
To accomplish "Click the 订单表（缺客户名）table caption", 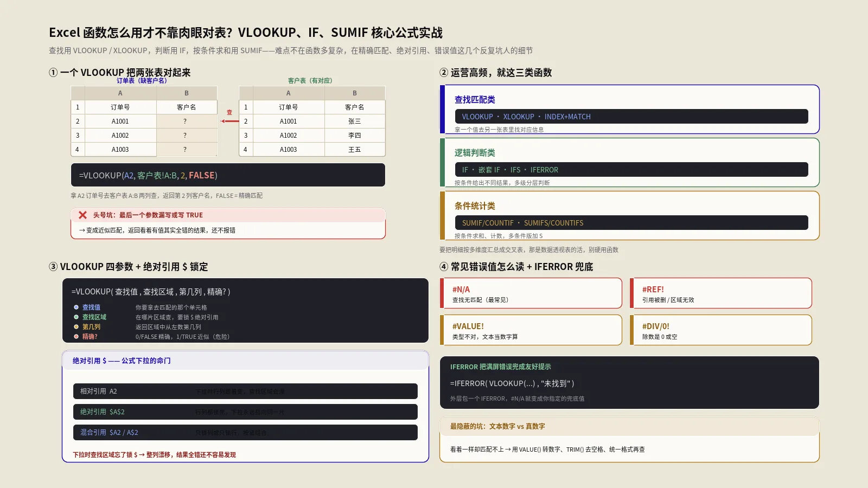I will (142, 81).
